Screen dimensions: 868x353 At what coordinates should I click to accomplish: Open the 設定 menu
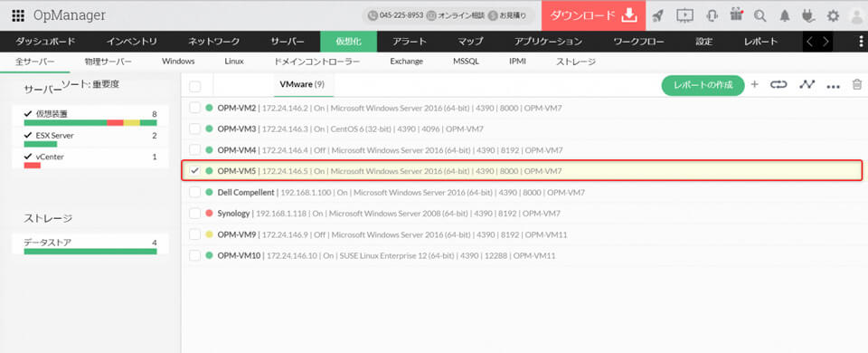pos(704,42)
